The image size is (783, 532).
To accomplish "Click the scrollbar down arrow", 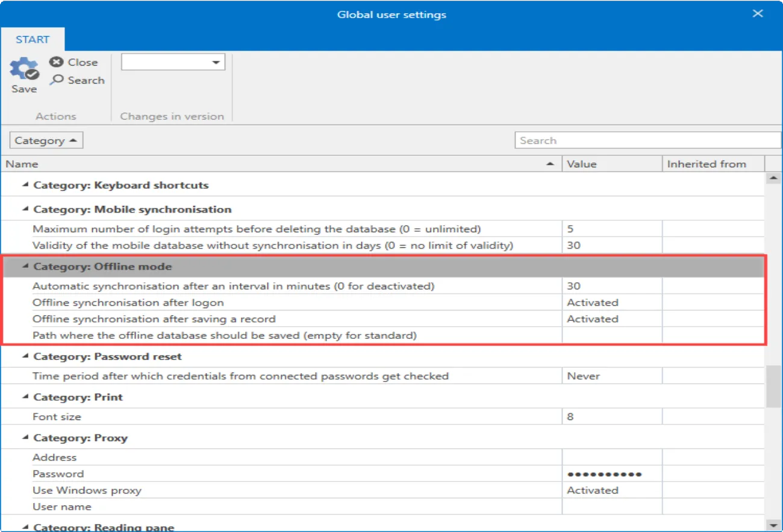I will 773,525.
